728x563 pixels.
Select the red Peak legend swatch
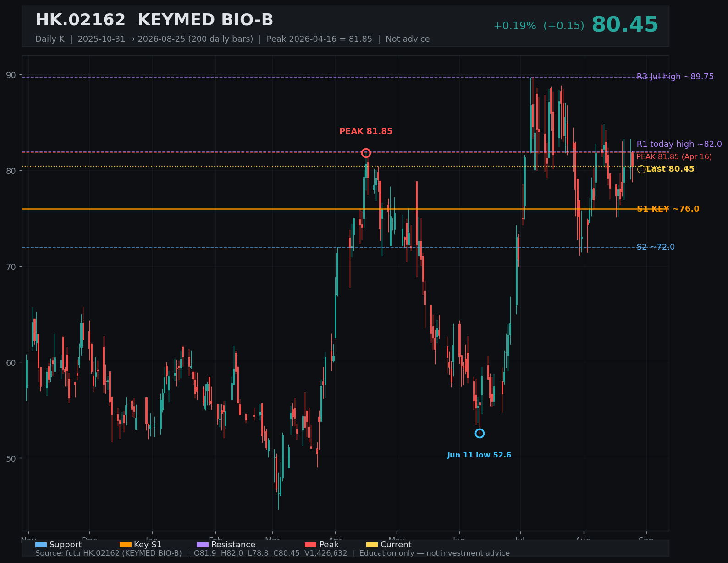311,545
